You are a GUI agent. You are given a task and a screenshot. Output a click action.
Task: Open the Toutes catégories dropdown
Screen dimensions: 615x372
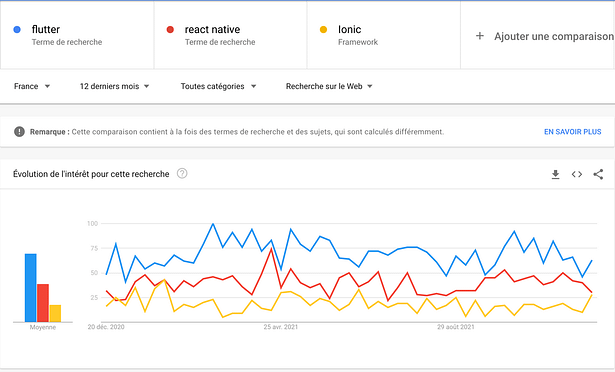point(218,86)
